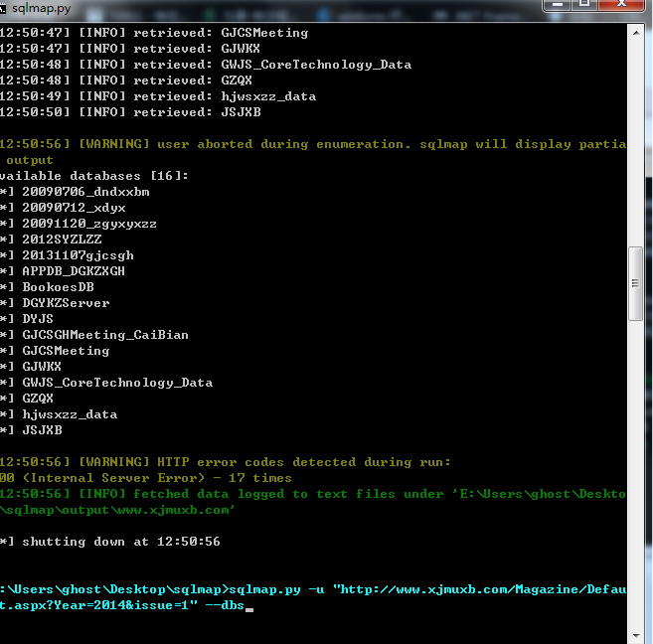Click database name DGYKZServer
This screenshot has height=644, width=653.
[x=66, y=303]
